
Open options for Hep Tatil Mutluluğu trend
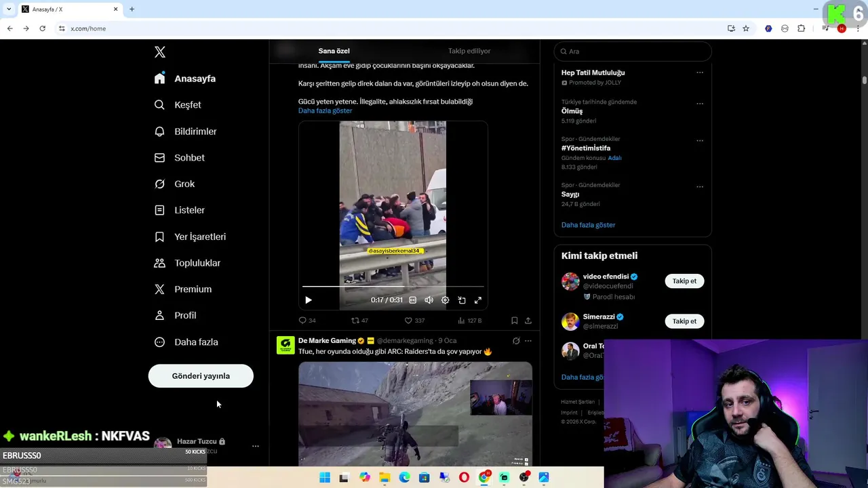(700, 73)
